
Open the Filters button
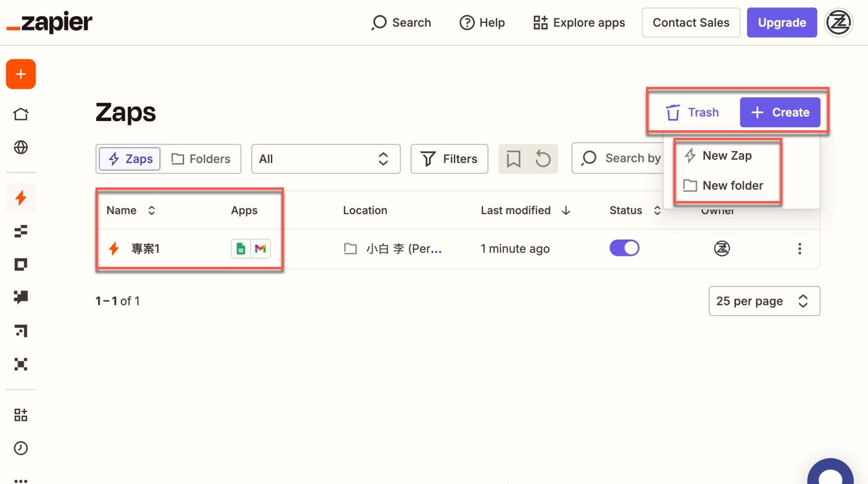pyautogui.click(x=449, y=159)
